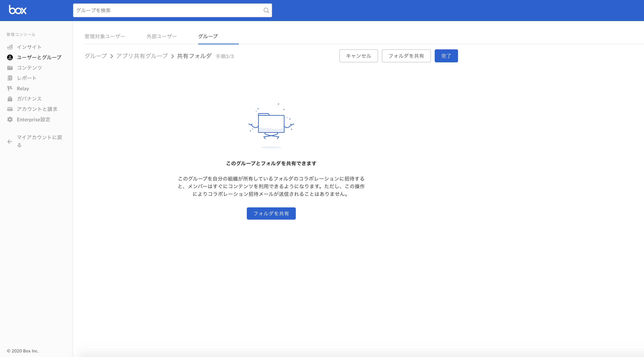Open Insights from the sidebar

coord(29,47)
